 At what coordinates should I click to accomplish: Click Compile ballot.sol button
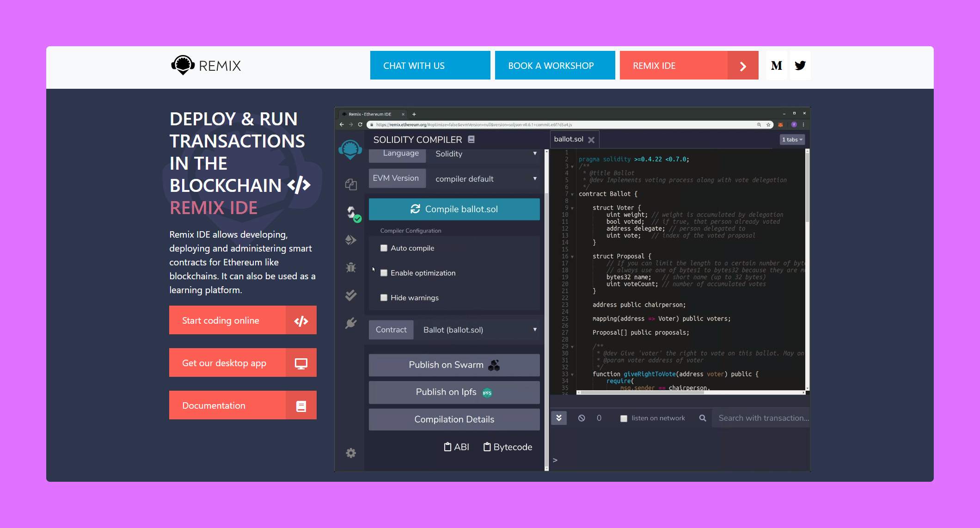coord(454,209)
